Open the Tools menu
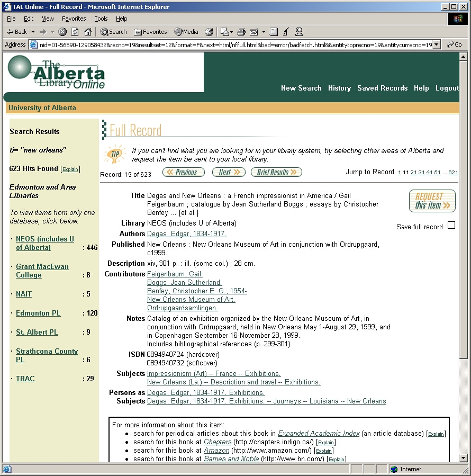Image resolution: width=471 pixels, height=476 pixels. tap(101, 19)
